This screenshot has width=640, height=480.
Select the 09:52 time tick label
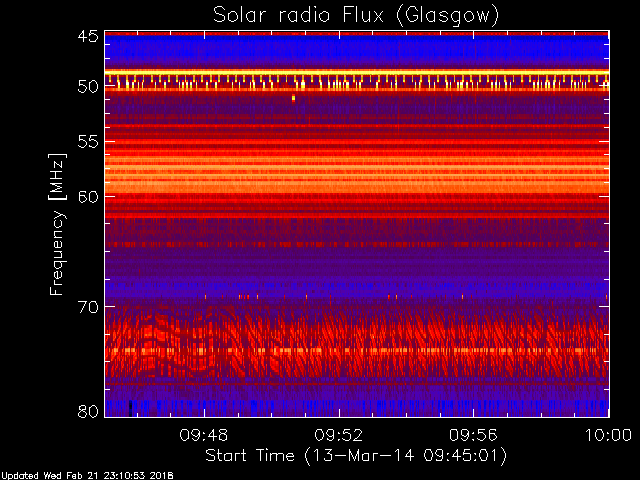click(x=339, y=435)
